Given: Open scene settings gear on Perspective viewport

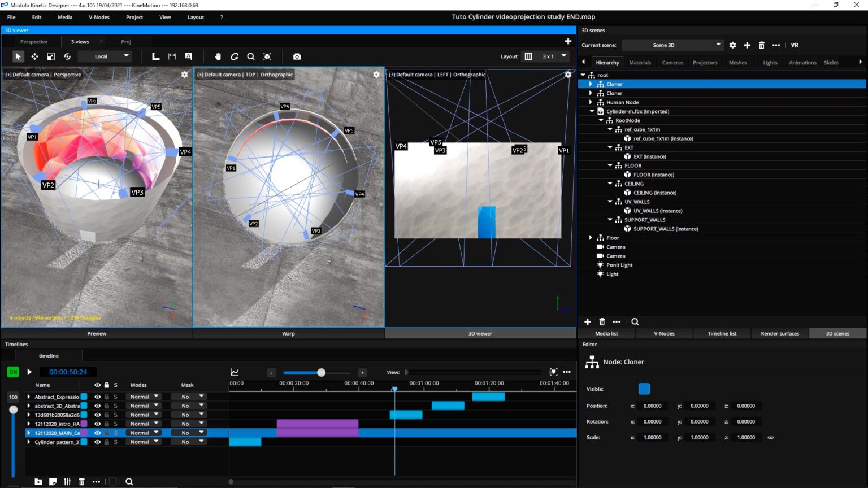Looking at the screenshot, I should pyautogui.click(x=184, y=74).
